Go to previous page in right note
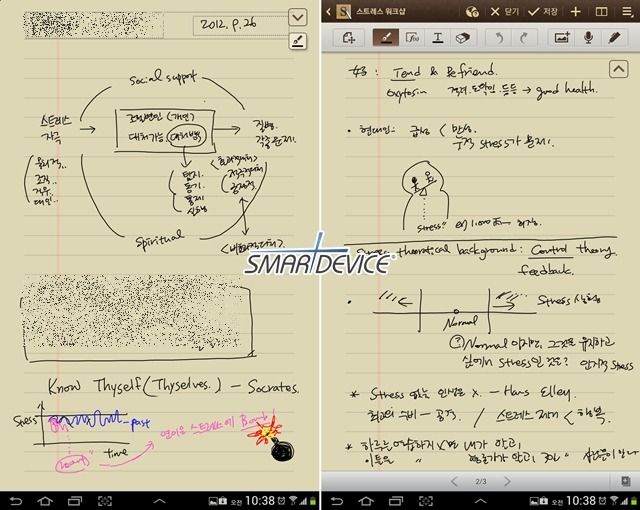This screenshot has height=510, width=640. tap(454, 481)
